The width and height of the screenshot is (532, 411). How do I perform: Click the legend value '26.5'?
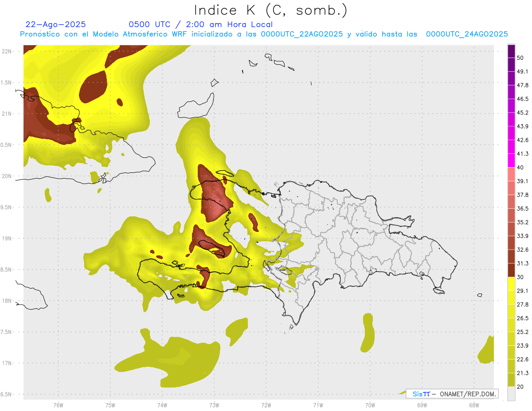[x=523, y=318]
